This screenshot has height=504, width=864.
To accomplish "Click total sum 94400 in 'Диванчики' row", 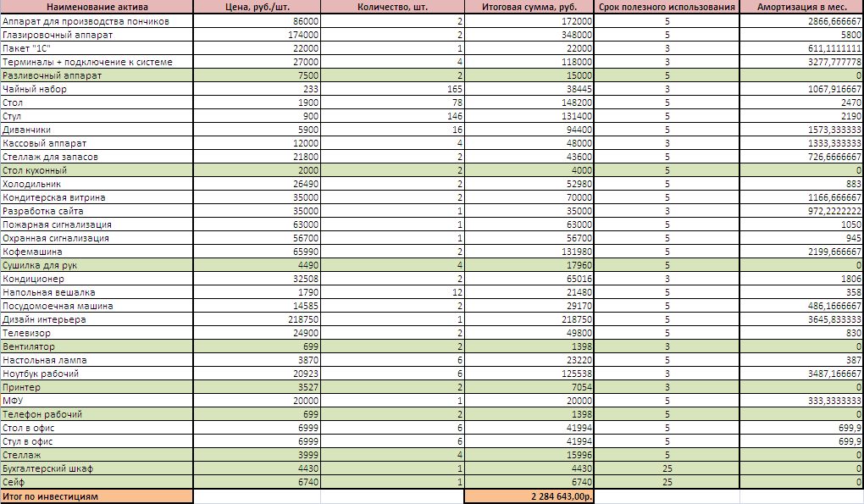I will point(529,130).
